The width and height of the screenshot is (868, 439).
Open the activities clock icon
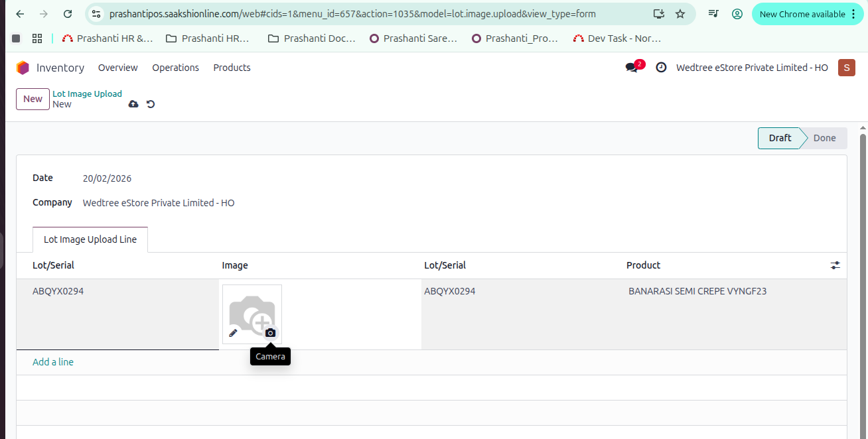point(661,68)
